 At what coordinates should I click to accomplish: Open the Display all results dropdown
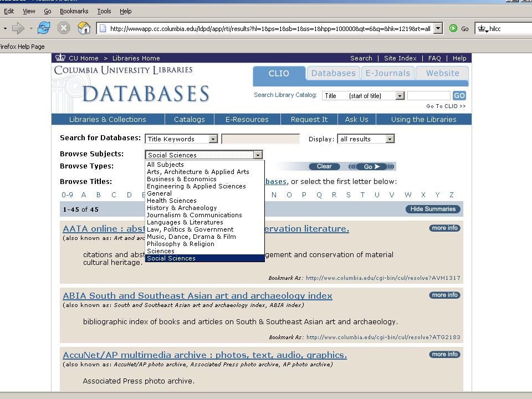[x=390, y=139]
